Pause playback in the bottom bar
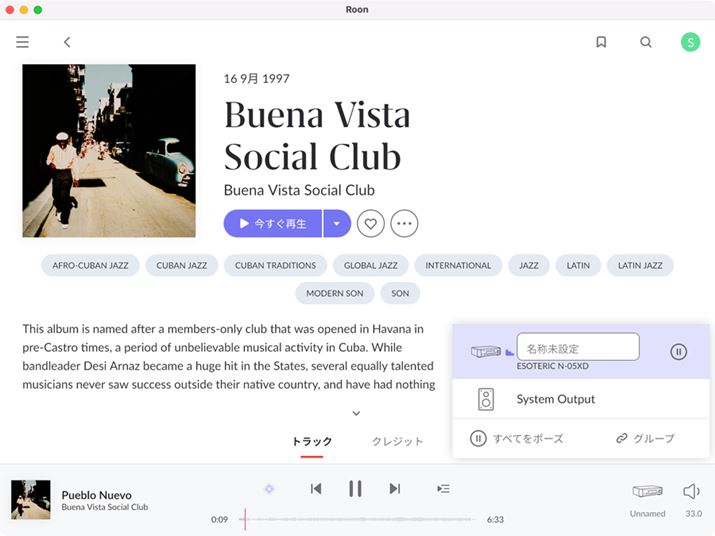715x536 pixels. tap(355, 488)
